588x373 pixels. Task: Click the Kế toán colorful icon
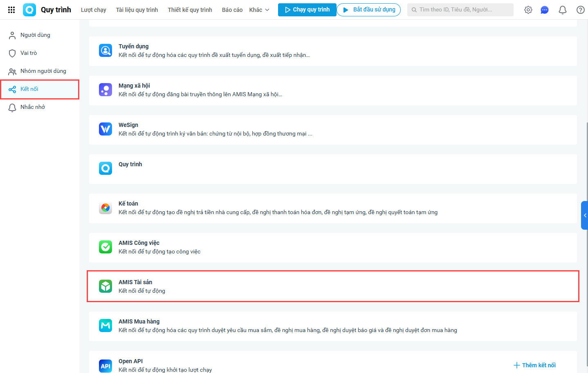pyautogui.click(x=105, y=208)
